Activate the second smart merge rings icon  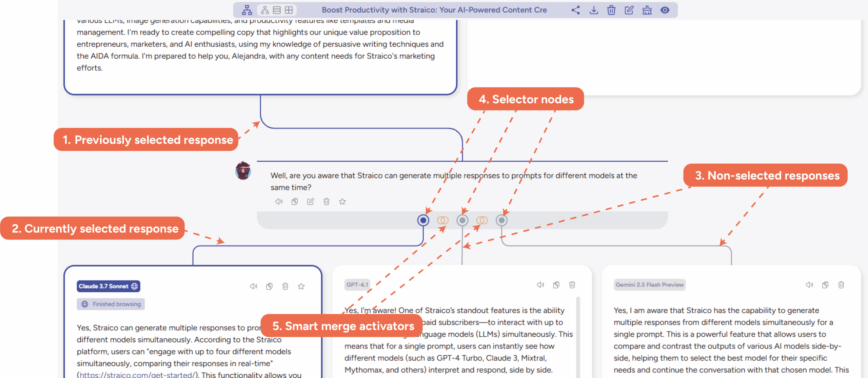[482, 220]
